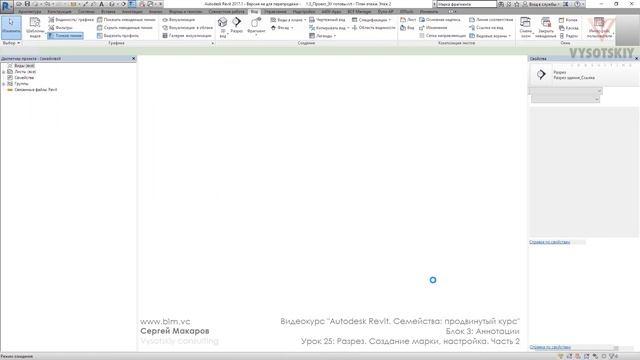The width and height of the screenshot is (640, 360).
Task: Click the Визуализация (Render) tool
Action: (x=179, y=20)
